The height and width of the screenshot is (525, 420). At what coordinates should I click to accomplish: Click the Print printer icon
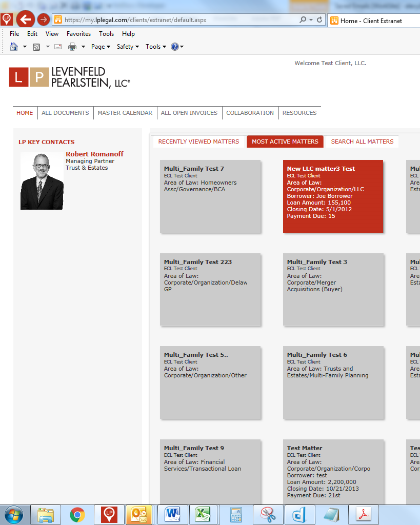72,47
